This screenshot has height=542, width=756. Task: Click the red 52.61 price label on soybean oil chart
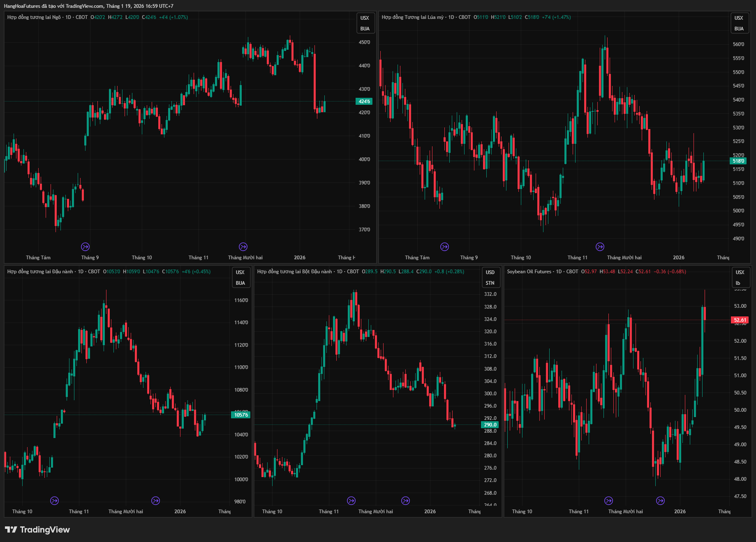pyautogui.click(x=740, y=320)
